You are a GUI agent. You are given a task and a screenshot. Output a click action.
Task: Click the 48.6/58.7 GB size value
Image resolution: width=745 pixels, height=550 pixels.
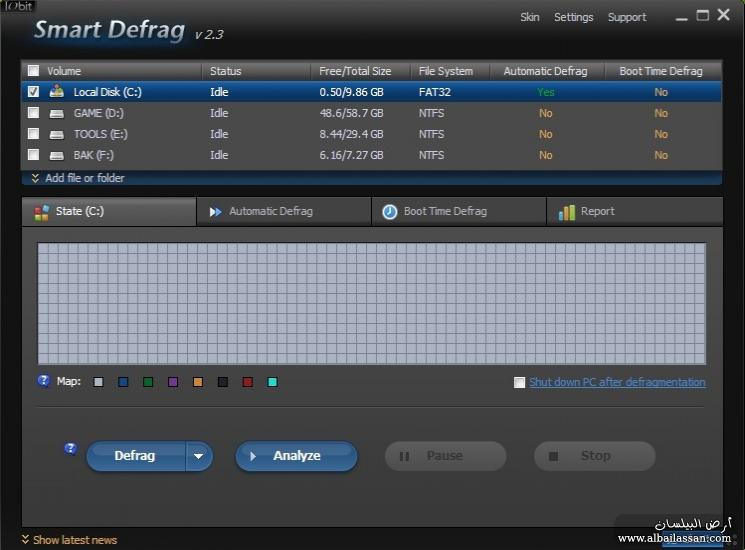click(x=352, y=113)
